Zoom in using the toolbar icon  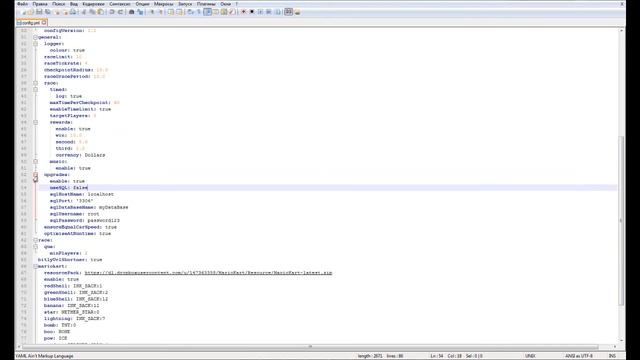coord(151,12)
